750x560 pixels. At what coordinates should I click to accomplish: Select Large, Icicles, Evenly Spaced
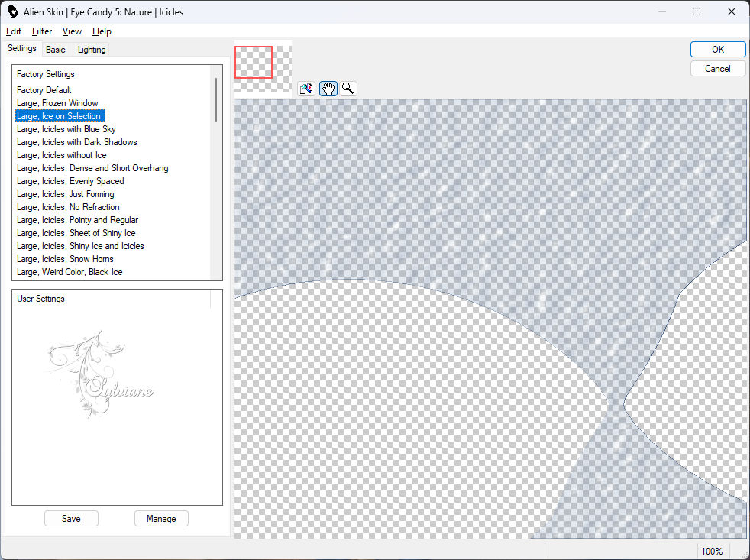click(70, 180)
